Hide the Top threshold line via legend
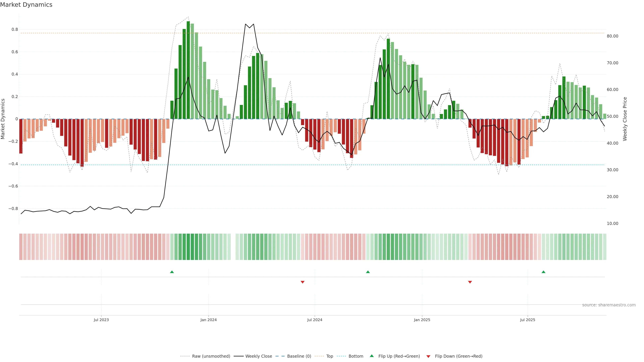Screen dimensions: 644x362 pos(330,356)
